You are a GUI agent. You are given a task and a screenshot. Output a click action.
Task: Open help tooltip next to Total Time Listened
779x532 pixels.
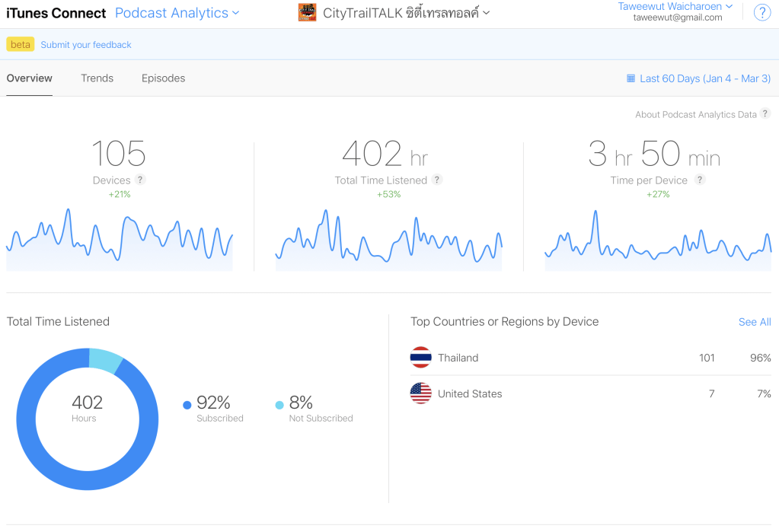[x=437, y=180]
